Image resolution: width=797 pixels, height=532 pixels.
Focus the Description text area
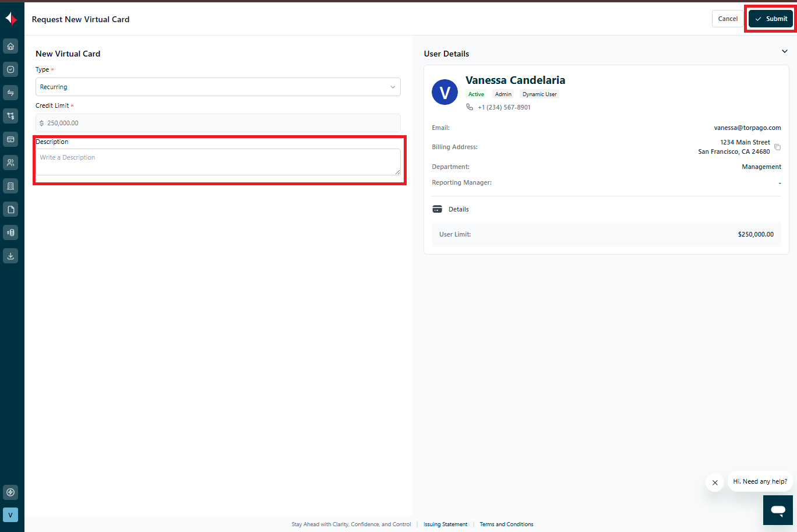pyautogui.click(x=218, y=162)
